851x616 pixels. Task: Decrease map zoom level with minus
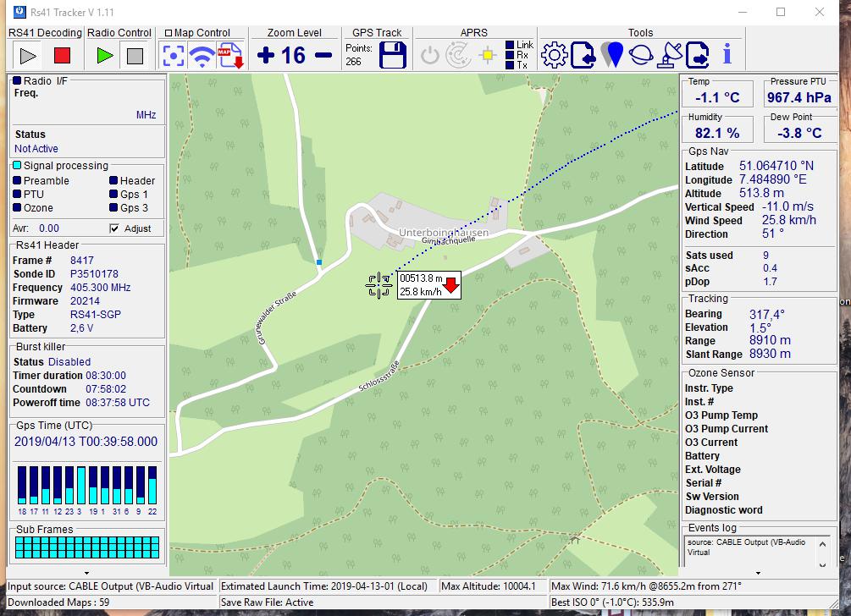[x=323, y=56]
